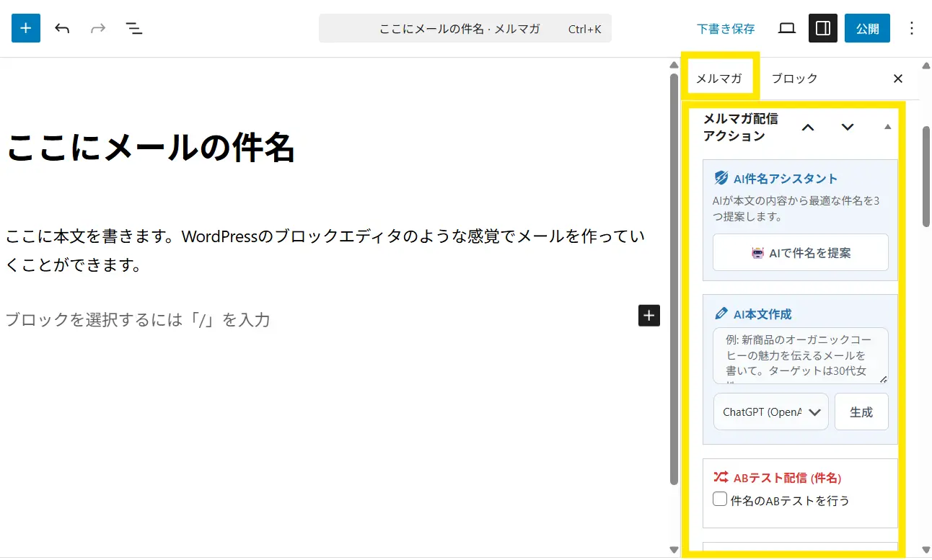Click the blue block inserter plus button
This screenshot has width=932, height=560.
click(x=26, y=28)
